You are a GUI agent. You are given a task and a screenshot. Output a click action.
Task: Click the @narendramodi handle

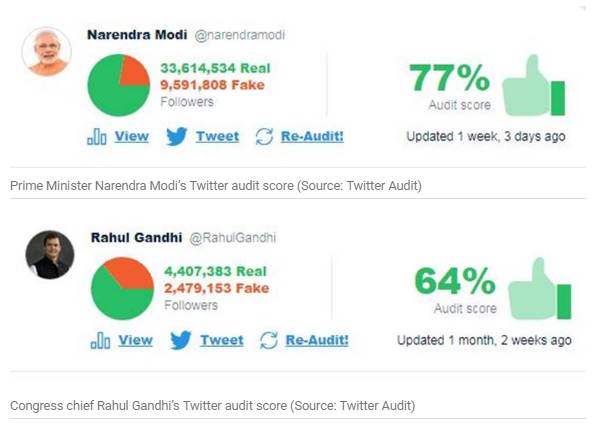coord(239,34)
